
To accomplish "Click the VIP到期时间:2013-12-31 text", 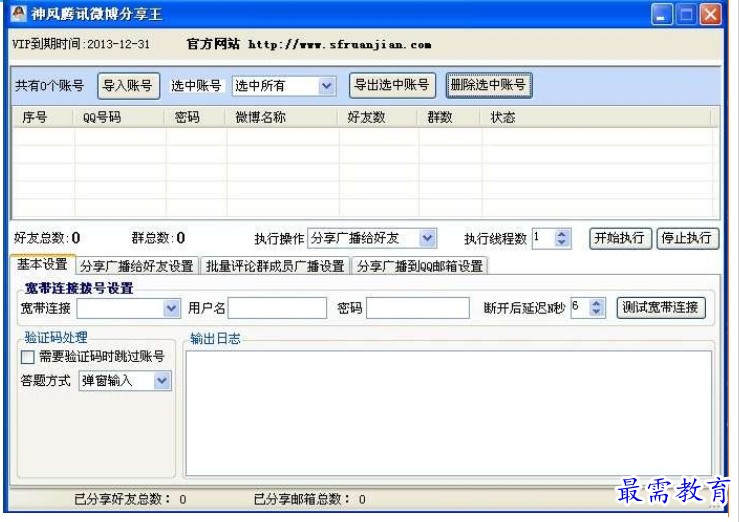I will point(81,44).
